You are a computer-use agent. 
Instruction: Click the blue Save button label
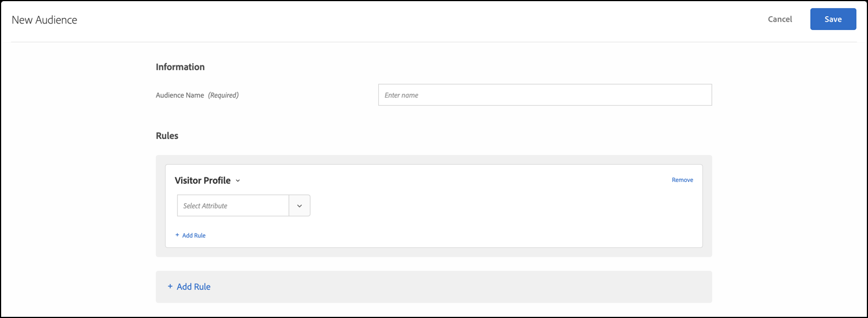coord(833,19)
